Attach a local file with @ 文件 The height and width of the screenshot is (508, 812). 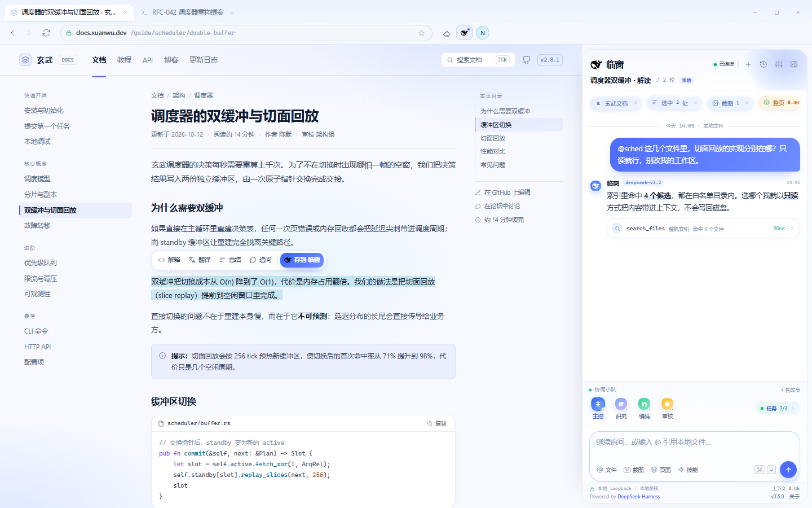pyautogui.click(x=607, y=470)
